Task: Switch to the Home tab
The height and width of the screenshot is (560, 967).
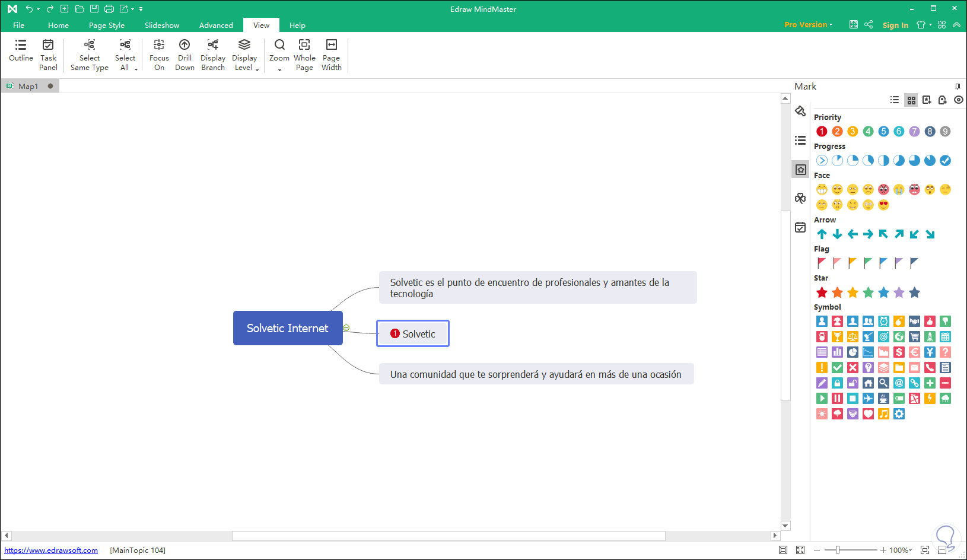Action: (58, 25)
